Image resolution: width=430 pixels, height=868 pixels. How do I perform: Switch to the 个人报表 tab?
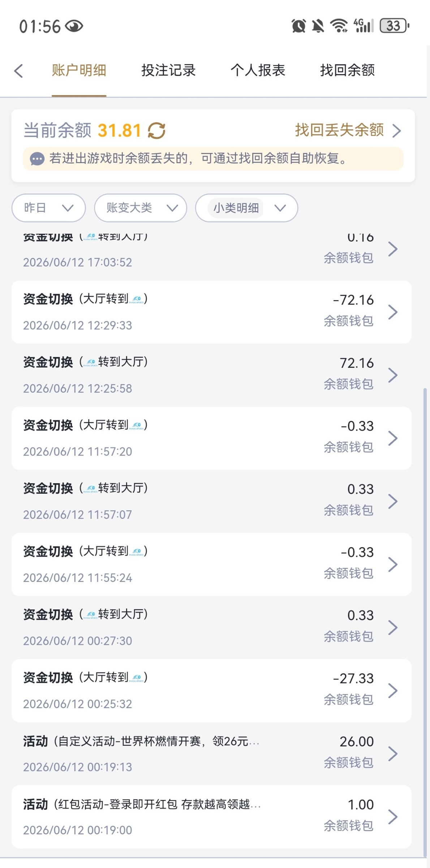tap(258, 71)
